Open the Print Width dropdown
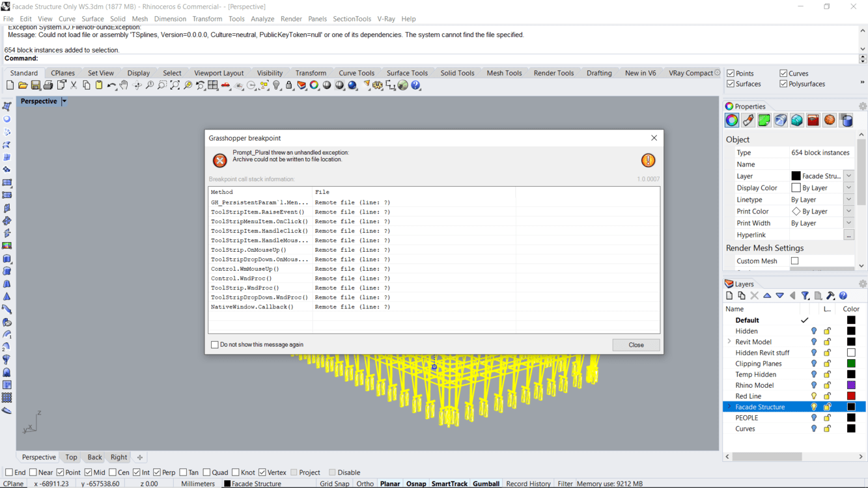This screenshot has width=868, height=488. click(x=849, y=223)
